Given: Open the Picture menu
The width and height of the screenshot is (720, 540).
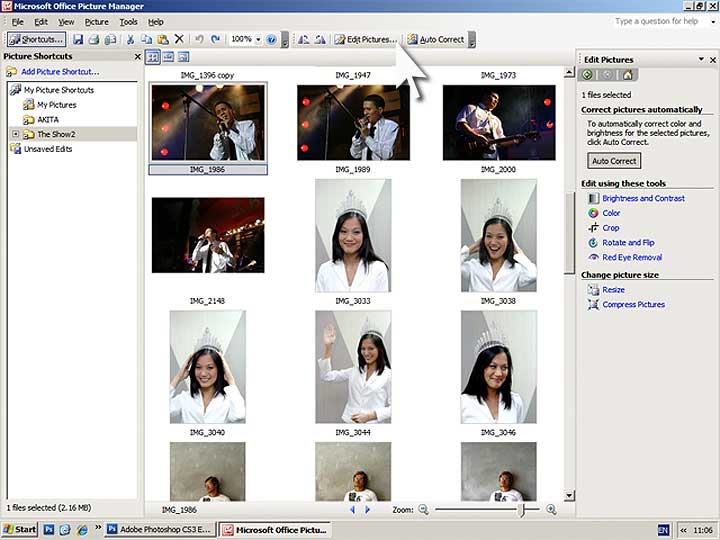Looking at the screenshot, I should point(97,21).
